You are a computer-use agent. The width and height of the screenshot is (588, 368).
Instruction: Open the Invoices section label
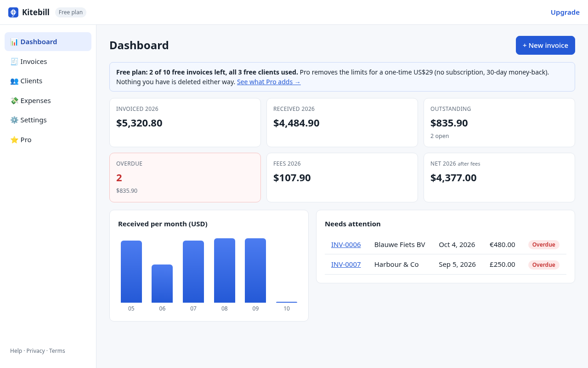tap(34, 62)
